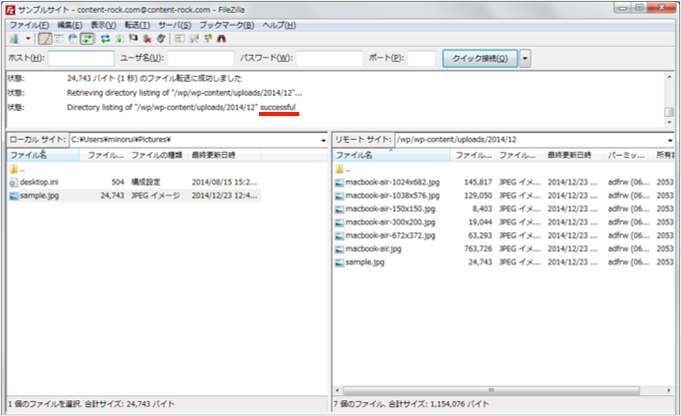
Task: Click the 145,817 file size cell
Action: 478,182
